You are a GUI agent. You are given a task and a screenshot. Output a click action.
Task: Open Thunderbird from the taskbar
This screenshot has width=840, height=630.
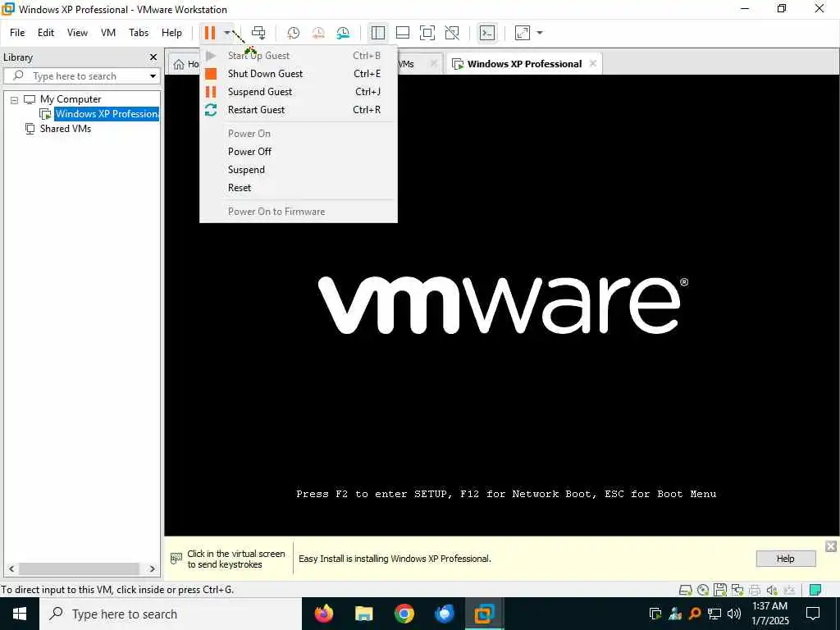[444, 614]
